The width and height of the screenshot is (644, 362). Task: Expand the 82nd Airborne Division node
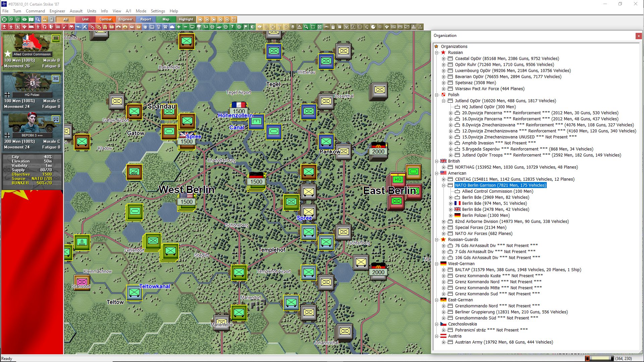[x=443, y=222]
